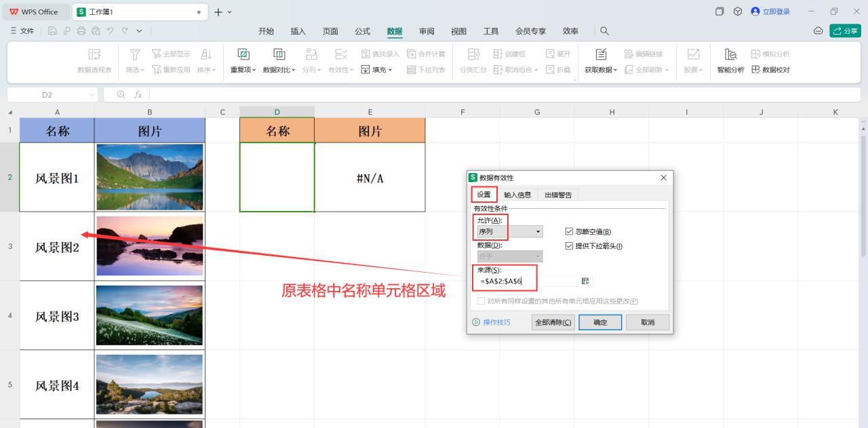Open the 允许 dropdown showing 序列

pos(510,231)
